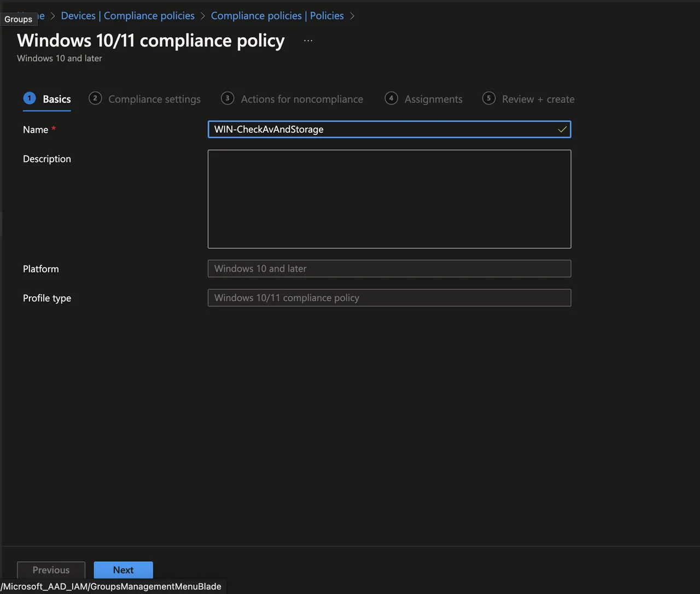Screen dimensions: 700x594
Task: Open the Actions for noncompliance tab
Action: point(292,99)
